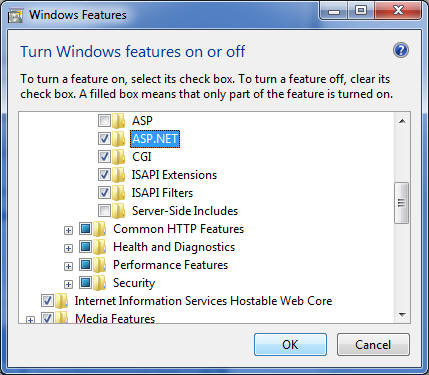Screen dimensions: 429x375
Task: Select the Common HTTP Features folder icon
Action: [x=99, y=229]
